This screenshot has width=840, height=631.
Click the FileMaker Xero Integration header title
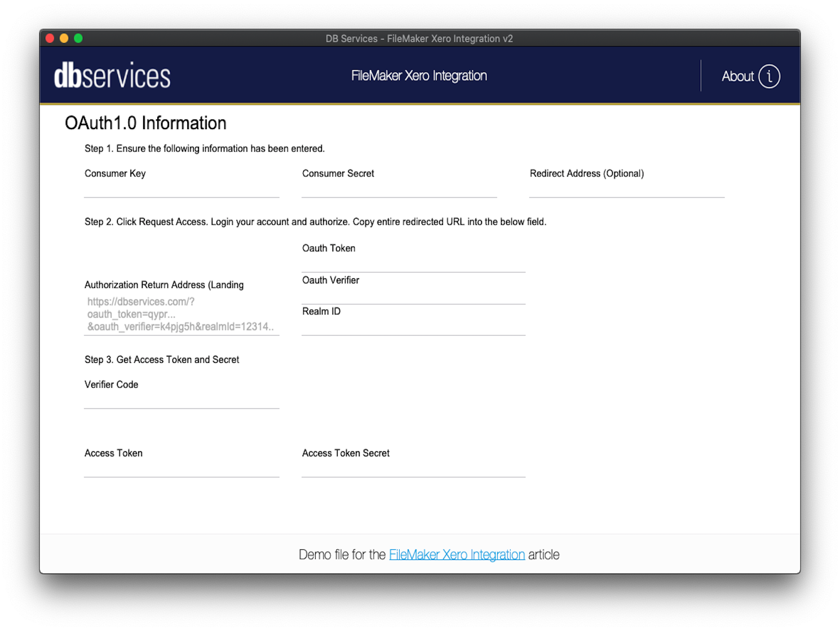click(419, 75)
